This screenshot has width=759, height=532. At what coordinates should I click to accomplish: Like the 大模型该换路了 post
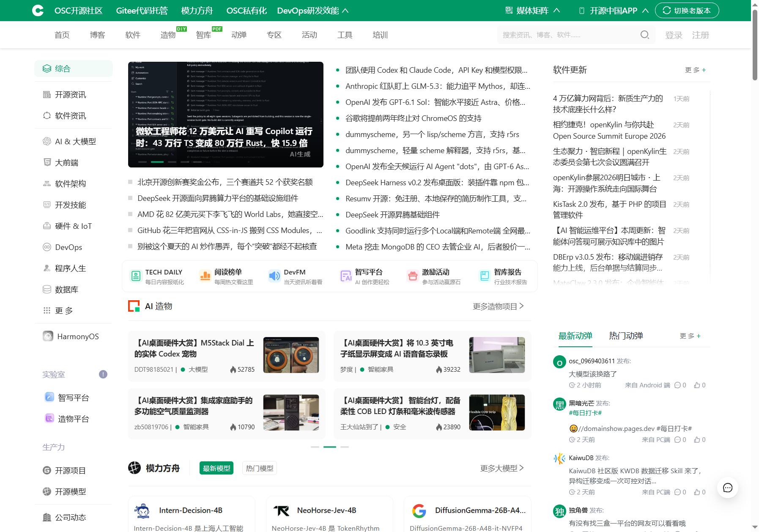(700, 385)
